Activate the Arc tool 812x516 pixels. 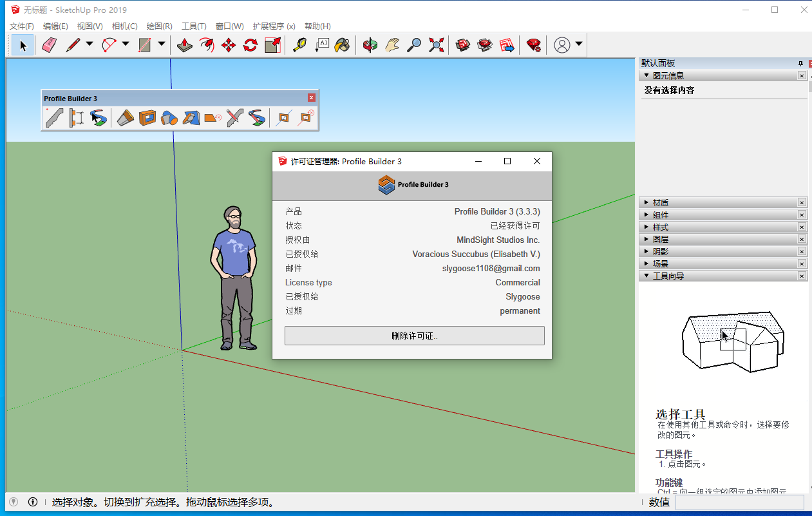pyautogui.click(x=109, y=45)
